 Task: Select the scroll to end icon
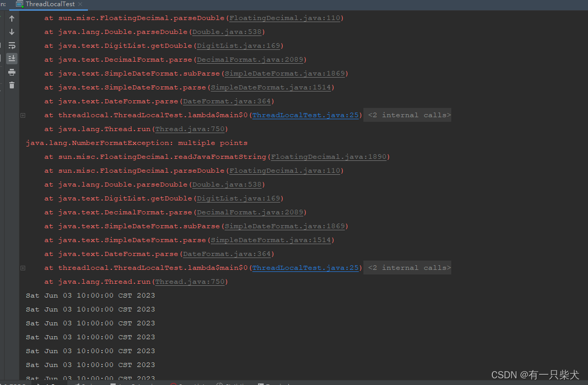[x=11, y=58]
